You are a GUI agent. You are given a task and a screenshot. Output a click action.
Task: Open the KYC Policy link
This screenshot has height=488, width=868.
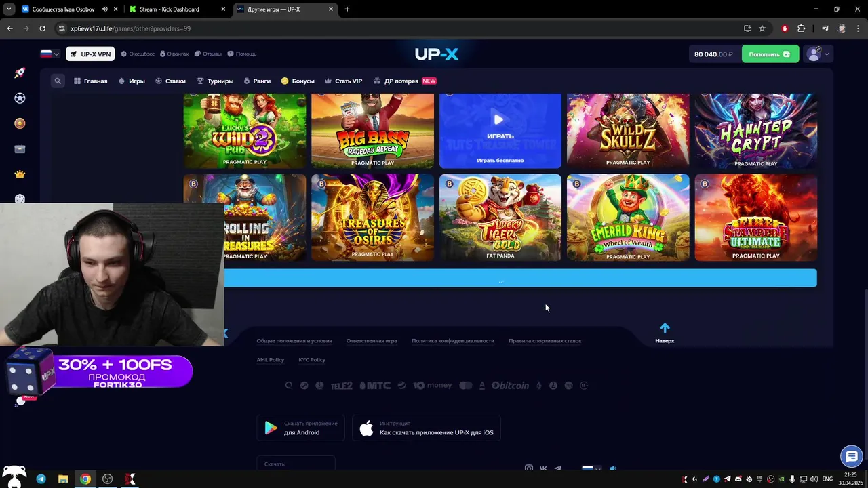click(x=312, y=360)
